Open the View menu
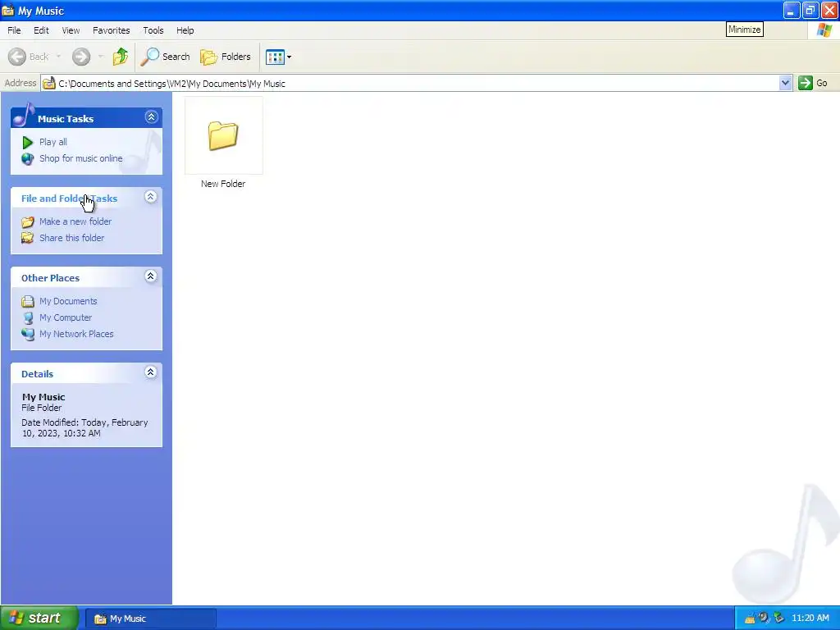 pos(71,30)
